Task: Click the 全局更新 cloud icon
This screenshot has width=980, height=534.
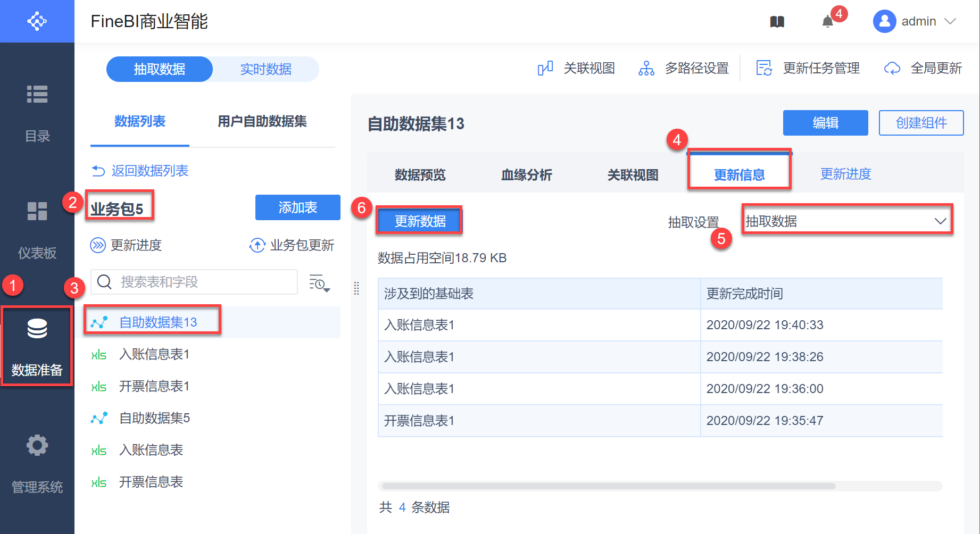Action: coord(892,69)
